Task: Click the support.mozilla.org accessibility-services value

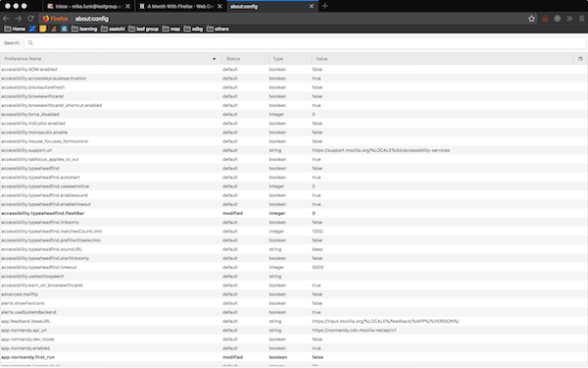Action: 380,150
